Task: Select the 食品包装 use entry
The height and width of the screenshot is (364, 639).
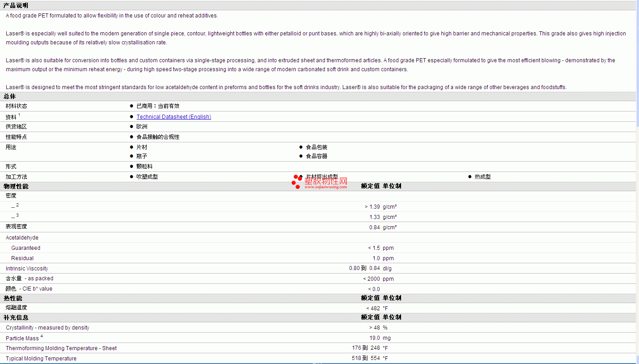Action: [x=316, y=147]
